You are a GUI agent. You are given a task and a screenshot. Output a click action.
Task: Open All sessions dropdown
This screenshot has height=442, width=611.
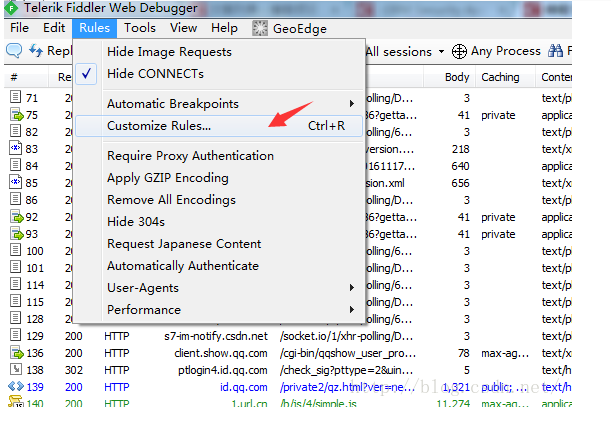pyautogui.click(x=404, y=51)
